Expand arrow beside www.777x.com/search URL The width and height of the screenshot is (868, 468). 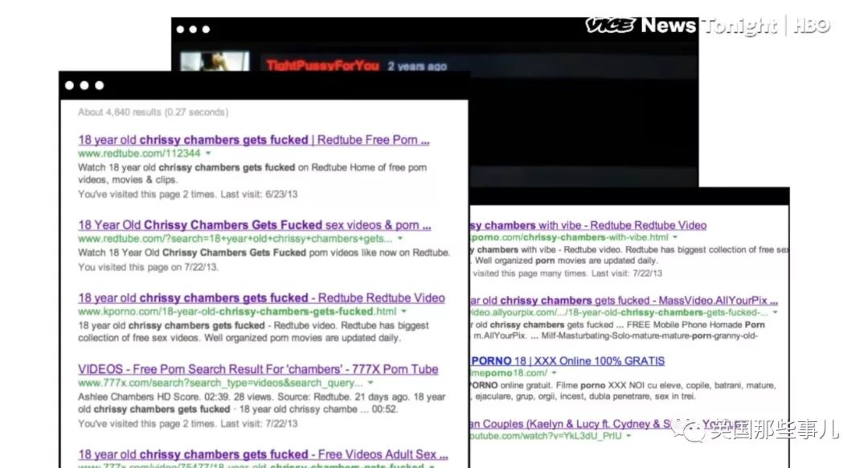pos(371,383)
